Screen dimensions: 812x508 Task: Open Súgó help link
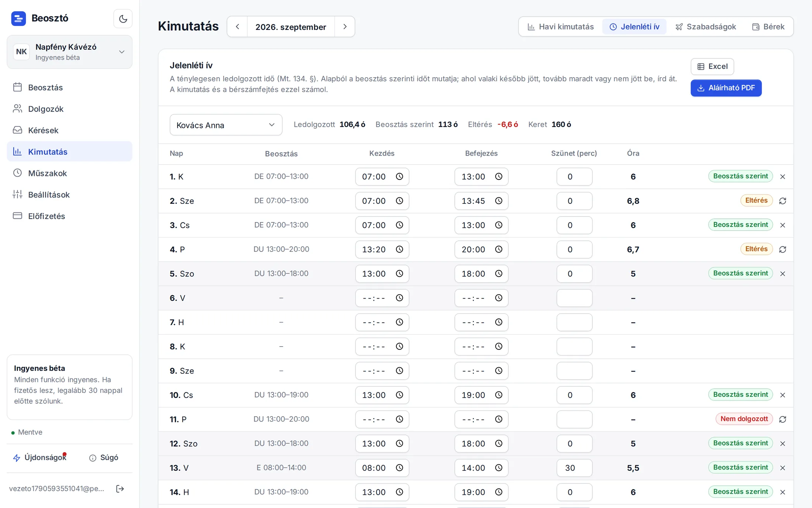click(x=104, y=458)
